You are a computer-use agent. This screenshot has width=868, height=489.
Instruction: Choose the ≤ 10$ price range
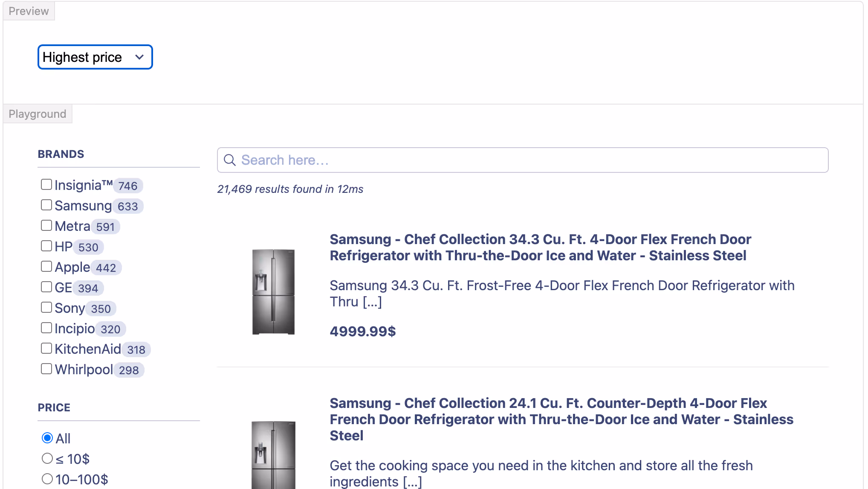click(47, 459)
